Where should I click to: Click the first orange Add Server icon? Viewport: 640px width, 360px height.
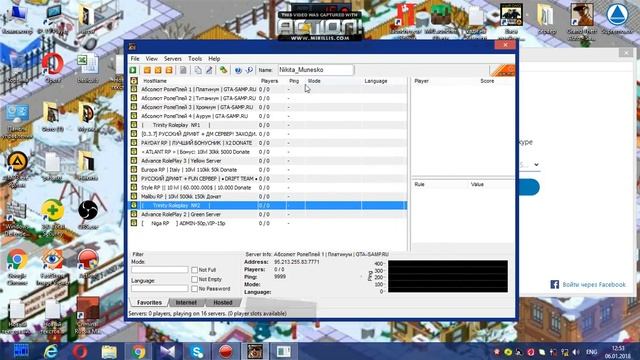(147, 70)
